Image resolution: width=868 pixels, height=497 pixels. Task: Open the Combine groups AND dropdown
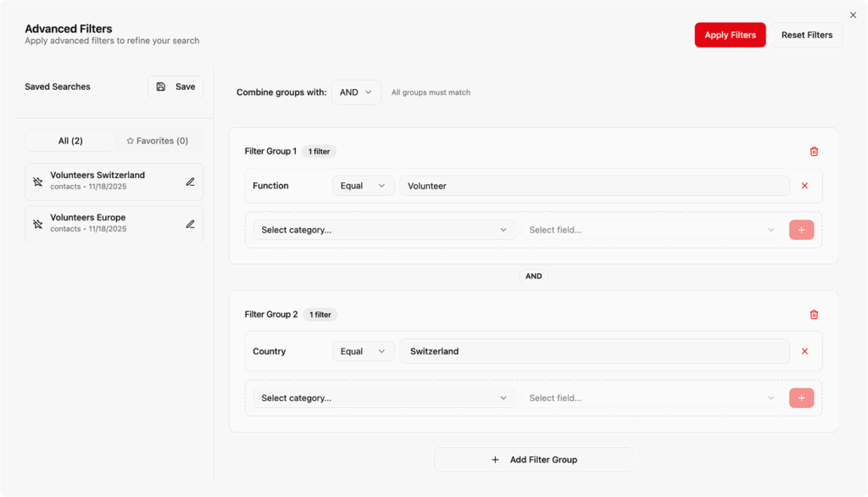[x=356, y=92]
